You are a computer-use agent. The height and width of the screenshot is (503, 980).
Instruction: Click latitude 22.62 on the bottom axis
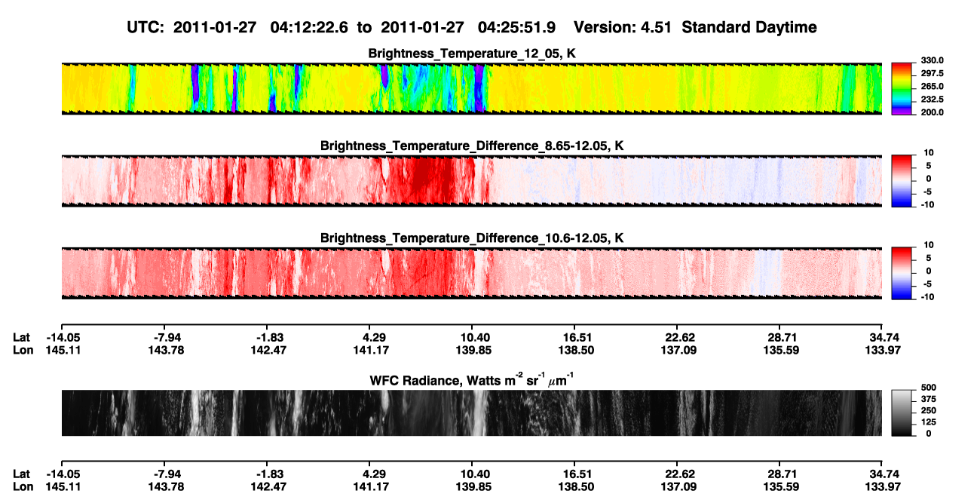tap(679, 474)
